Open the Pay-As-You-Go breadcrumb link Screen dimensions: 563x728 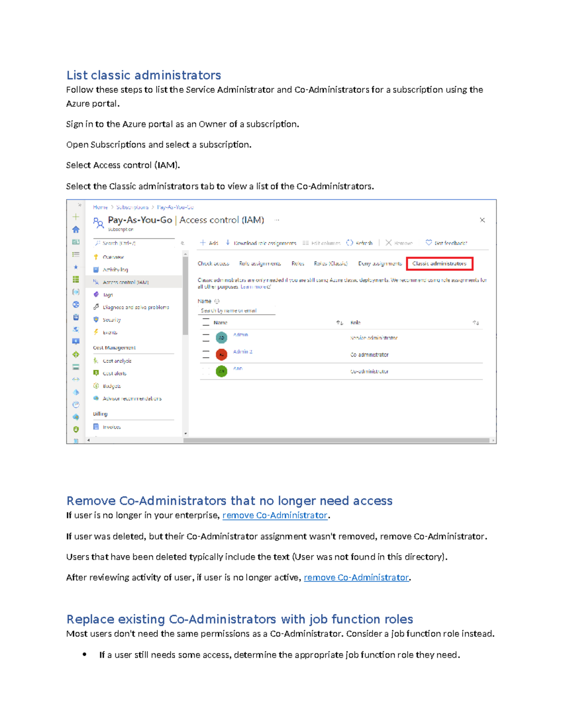click(x=175, y=207)
